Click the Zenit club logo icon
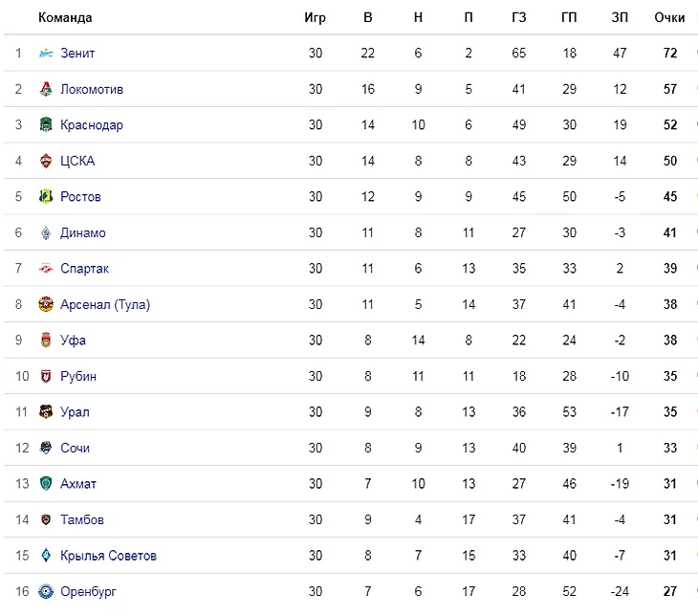Viewport: 698px width, 616px height. (46, 54)
